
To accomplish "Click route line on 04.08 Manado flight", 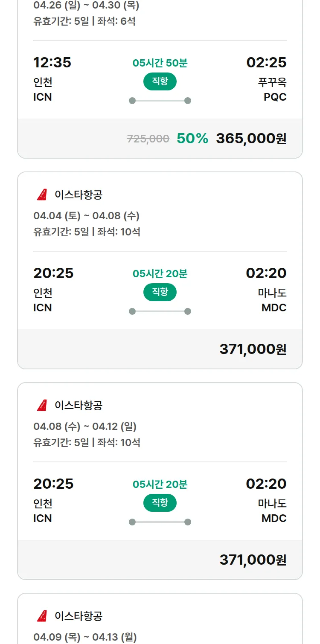I will (x=160, y=522).
